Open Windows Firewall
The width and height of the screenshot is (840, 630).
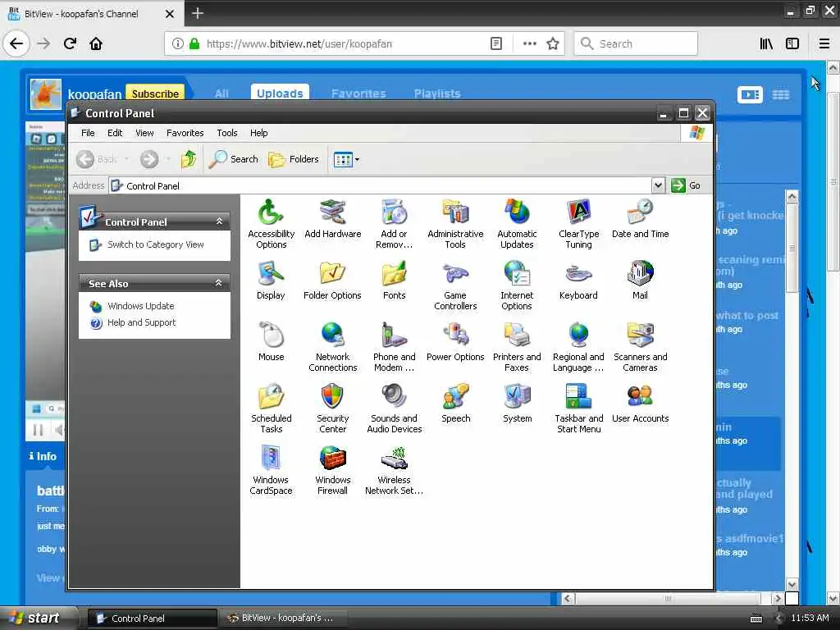pos(333,470)
